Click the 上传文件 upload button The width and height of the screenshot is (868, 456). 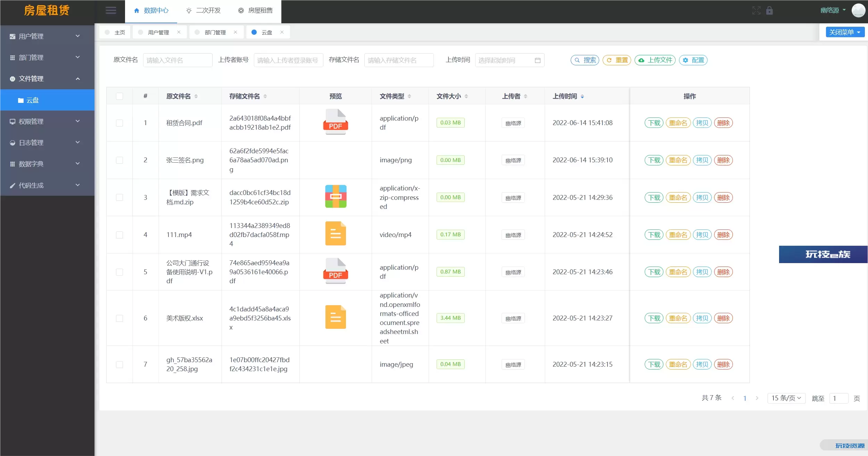point(655,60)
